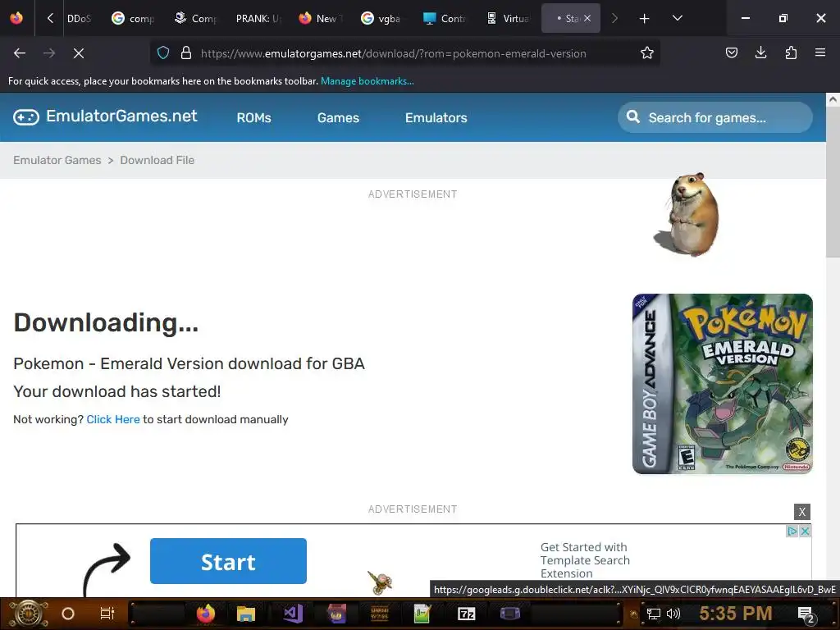Click the Search for games field
The width and height of the screenshot is (840, 630).
pyautogui.click(x=714, y=117)
